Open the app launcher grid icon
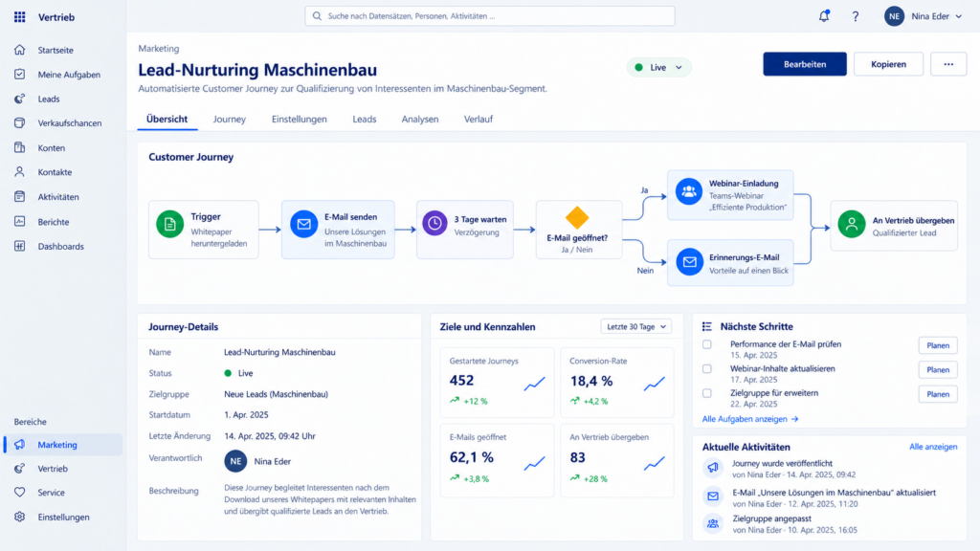The image size is (980, 551). tap(19, 17)
